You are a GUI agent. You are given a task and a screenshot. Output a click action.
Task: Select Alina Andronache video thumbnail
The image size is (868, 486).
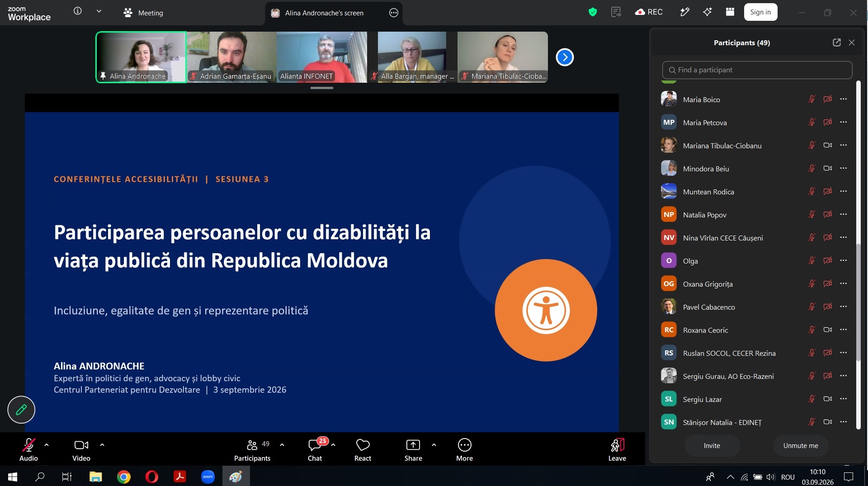tap(141, 57)
